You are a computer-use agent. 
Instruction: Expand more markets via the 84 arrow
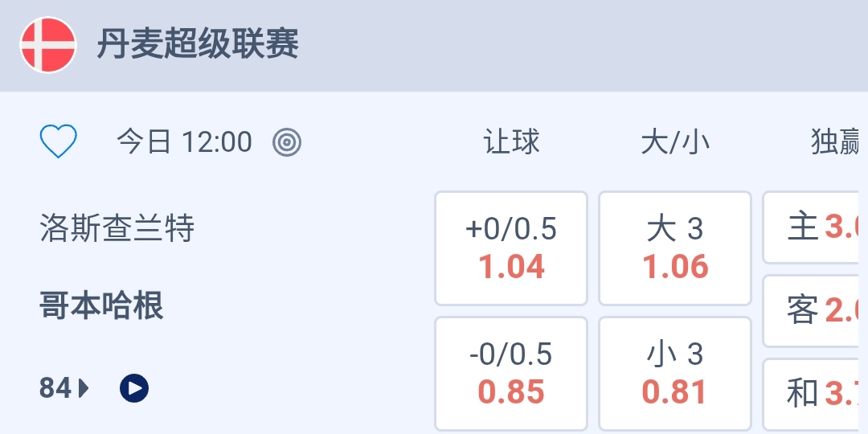(x=84, y=389)
